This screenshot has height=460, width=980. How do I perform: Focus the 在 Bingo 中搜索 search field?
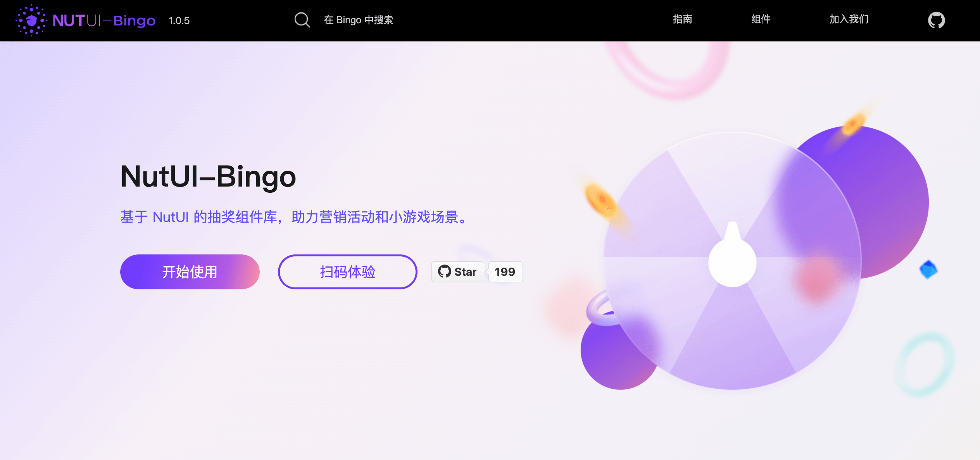click(358, 20)
